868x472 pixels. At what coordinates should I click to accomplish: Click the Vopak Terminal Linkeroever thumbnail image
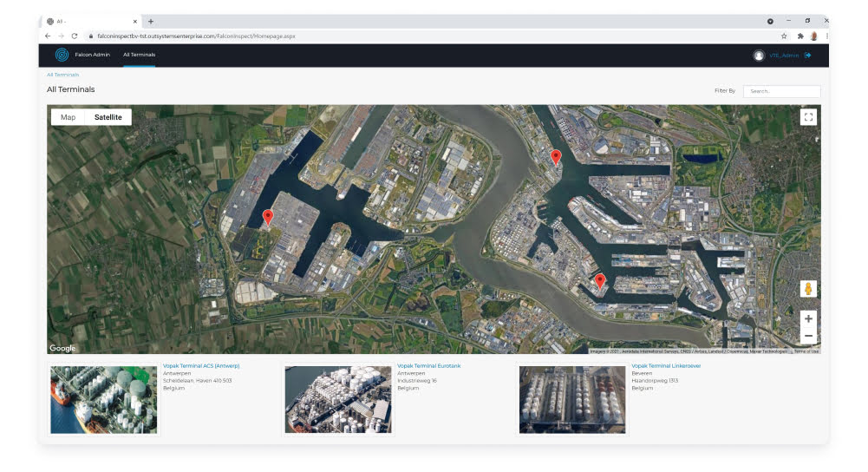pos(572,399)
